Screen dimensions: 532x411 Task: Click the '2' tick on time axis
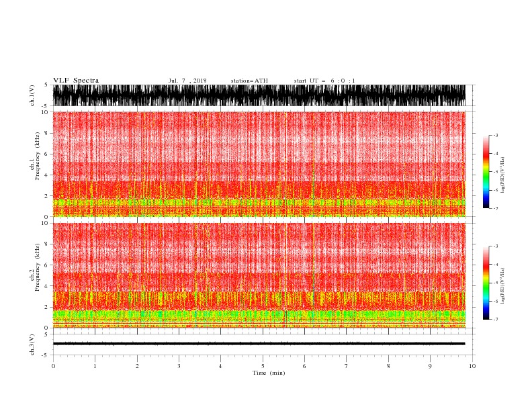pyautogui.click(x=137, y=366)
